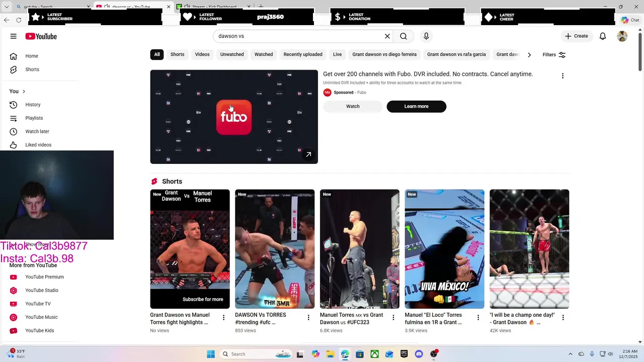Select the Watched filter chip
Screen dimensions: 644x362
[x=264, y=54]
